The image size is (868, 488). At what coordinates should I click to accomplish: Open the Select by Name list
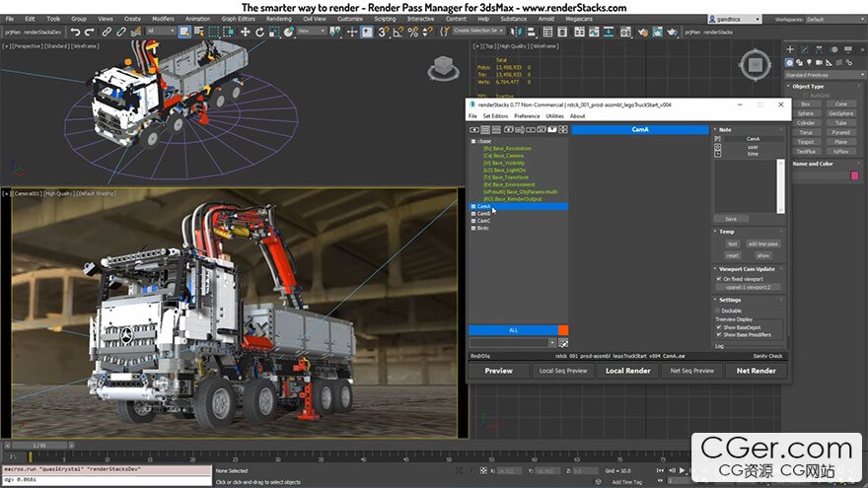[198, 33]
